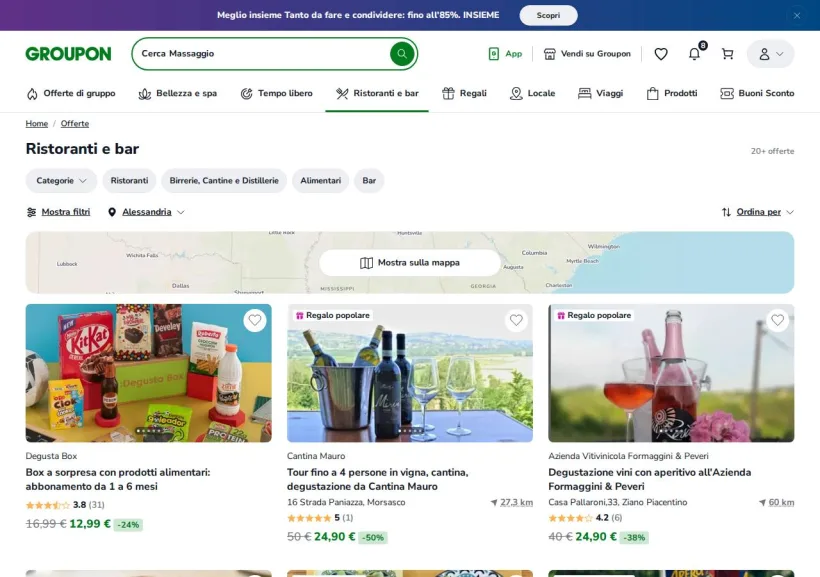
Task: Filter by Birrerie, Cantine e Distillerie
Action: tap(224, 180)
